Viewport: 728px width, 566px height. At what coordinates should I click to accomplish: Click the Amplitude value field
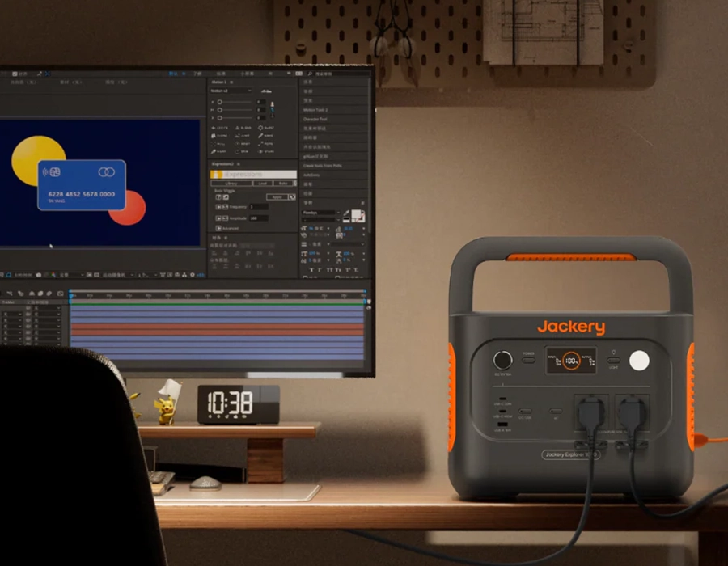click(257, 218)
